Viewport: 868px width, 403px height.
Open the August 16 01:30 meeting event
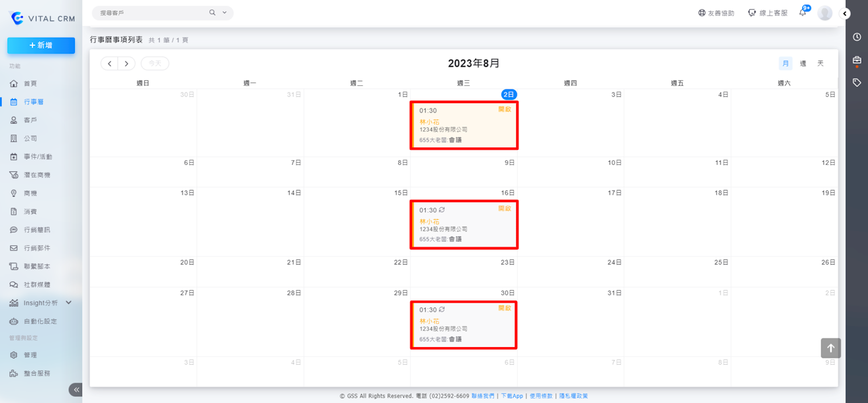pyautogui.click(x=464, y=225)
